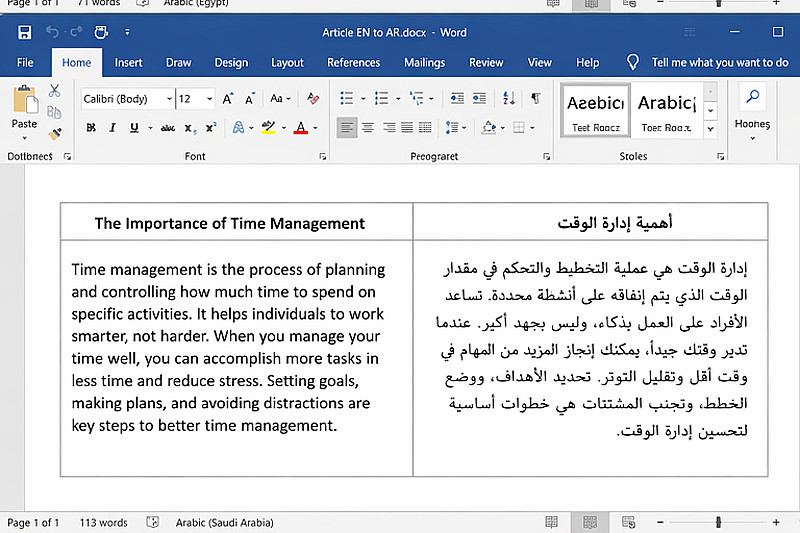The height and width of the screenshot is (533, 800).
Task: Click the Justify alignment icon
Action: point(407,128)
